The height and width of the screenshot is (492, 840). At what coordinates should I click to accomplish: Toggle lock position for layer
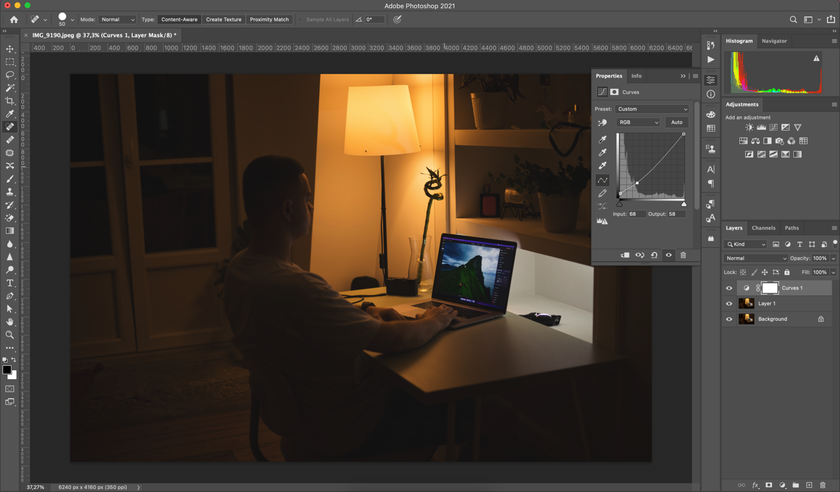765,272
